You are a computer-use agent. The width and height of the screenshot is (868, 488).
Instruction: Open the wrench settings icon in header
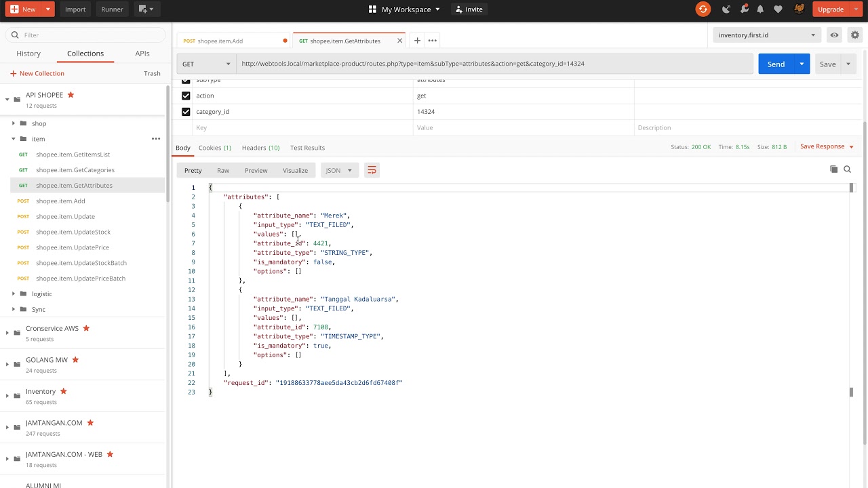pos(745,9)
